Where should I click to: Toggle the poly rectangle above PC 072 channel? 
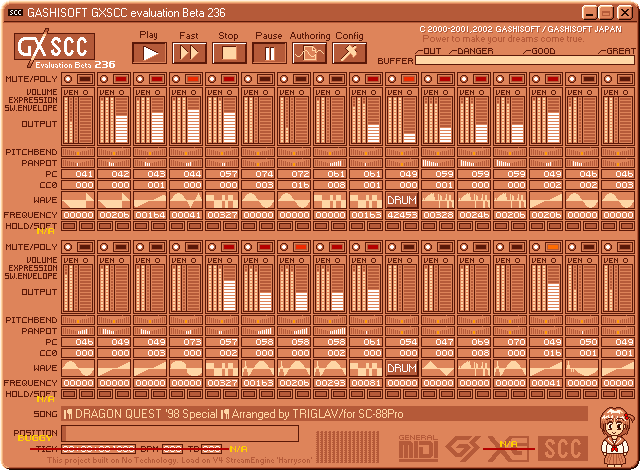coord(301,79)
